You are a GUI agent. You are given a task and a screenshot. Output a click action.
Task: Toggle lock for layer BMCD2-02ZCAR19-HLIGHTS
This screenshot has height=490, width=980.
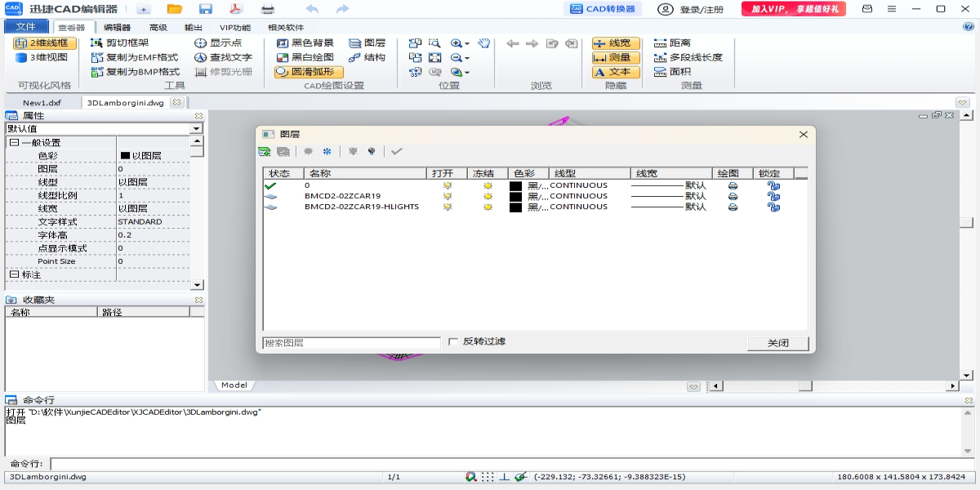(x=773, y=207)
